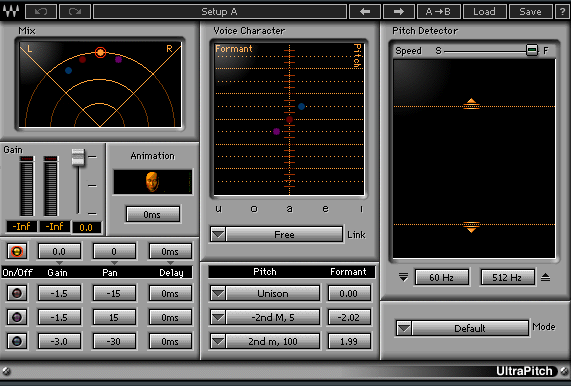Open the Mode dropdown arrow
This screenshot has height=386, width=571.
[x=404, y=328]
